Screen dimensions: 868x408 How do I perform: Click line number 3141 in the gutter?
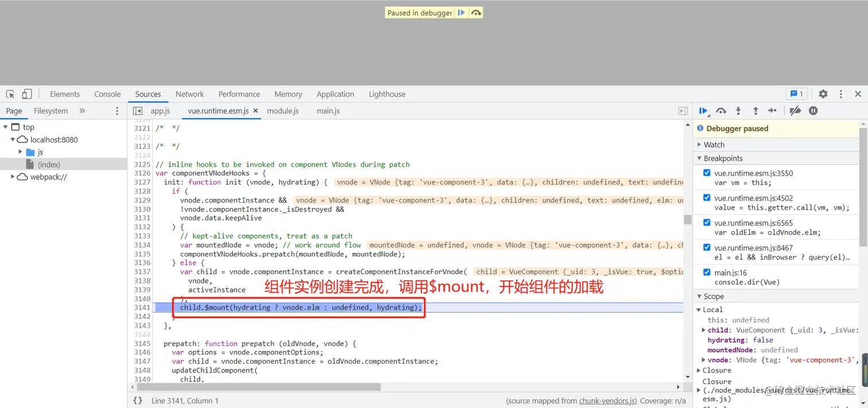[x=141, y=307]
